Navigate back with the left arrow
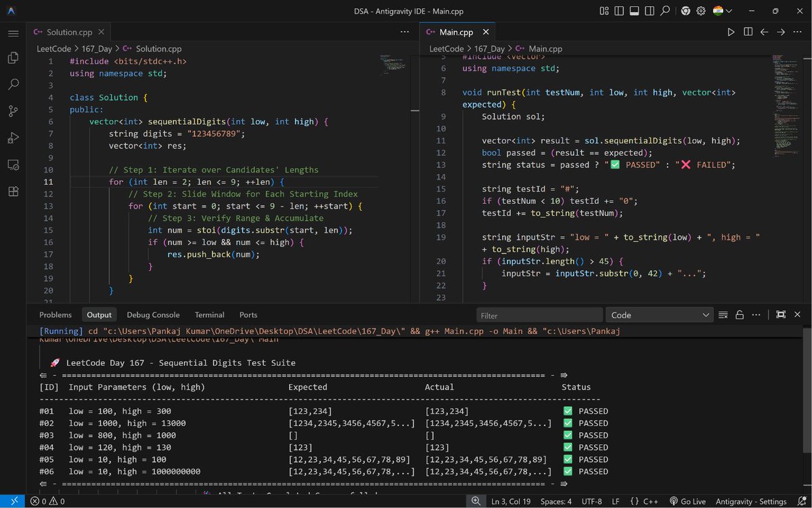This screenshot has width=812, height=508. tap(764, 32)
